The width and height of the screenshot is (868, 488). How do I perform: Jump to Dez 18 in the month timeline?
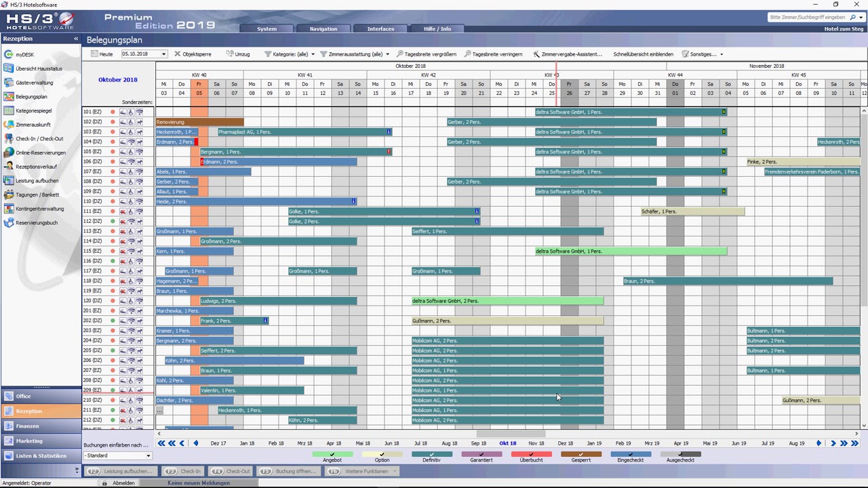565,443
